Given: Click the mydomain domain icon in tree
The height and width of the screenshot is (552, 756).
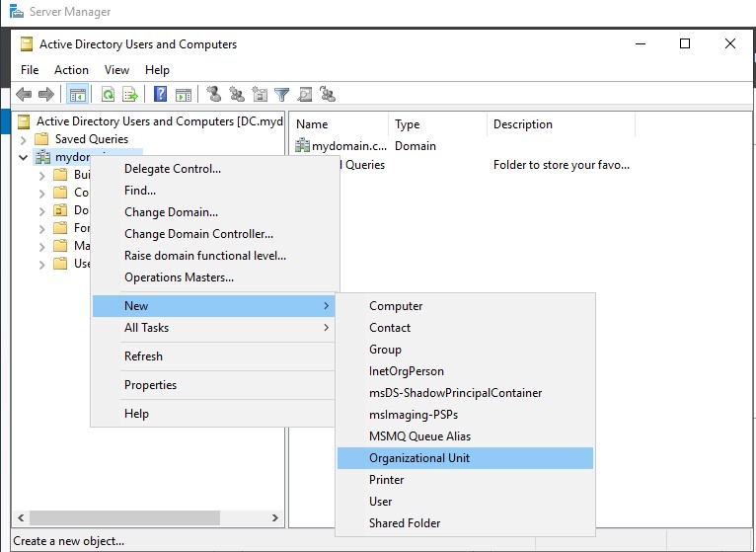Looking at the screenshot, I should [x=42, y=157].
